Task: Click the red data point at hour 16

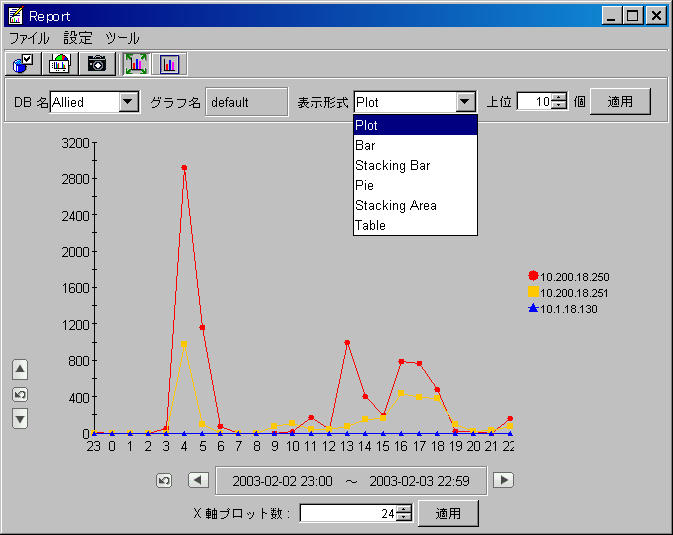Action: click(x=401, y=362)
